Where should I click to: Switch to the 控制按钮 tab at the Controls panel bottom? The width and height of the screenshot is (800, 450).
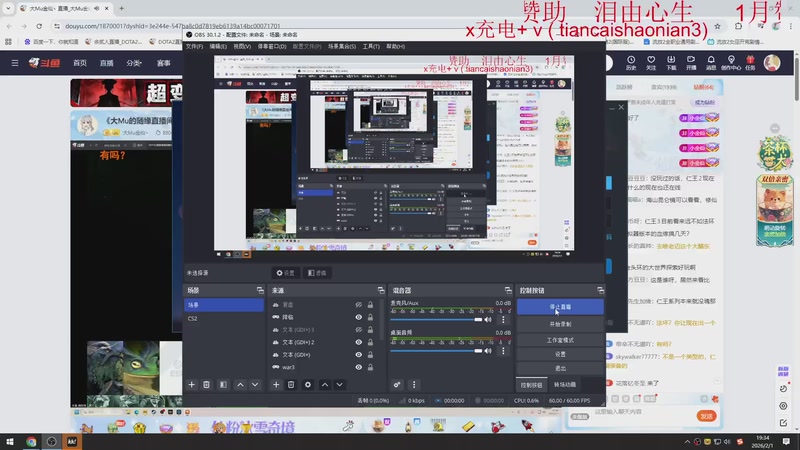[531, 385]
